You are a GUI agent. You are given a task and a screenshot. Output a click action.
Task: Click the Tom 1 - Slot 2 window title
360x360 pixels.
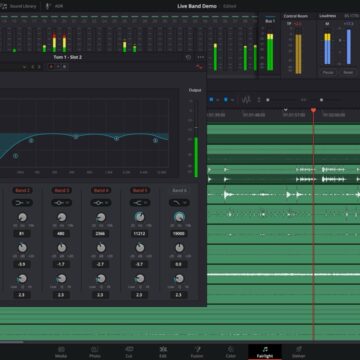(x=68, y=57)
